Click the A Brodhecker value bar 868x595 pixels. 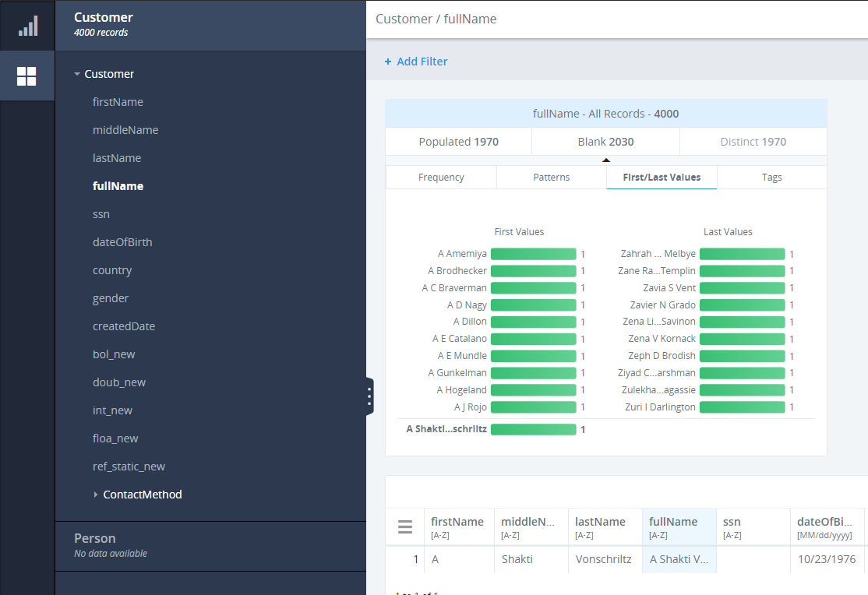(x=534, y=271)
